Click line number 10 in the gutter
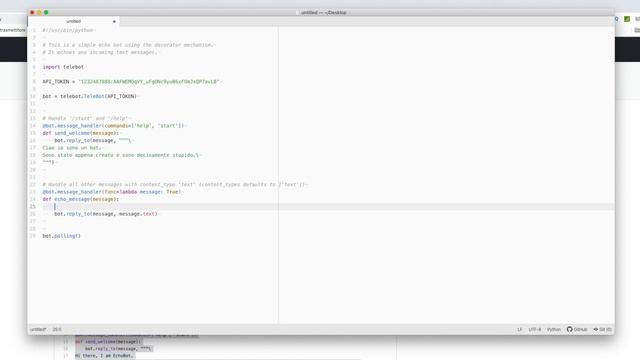 click(x=33, y=96)
